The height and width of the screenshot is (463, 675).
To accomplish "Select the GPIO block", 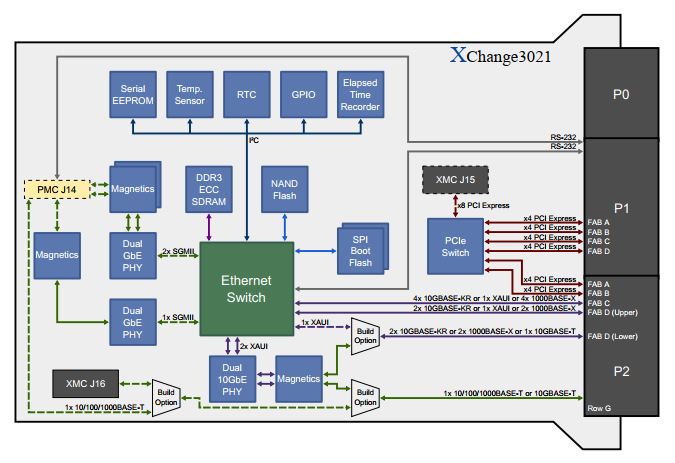I will coord(303,95).
